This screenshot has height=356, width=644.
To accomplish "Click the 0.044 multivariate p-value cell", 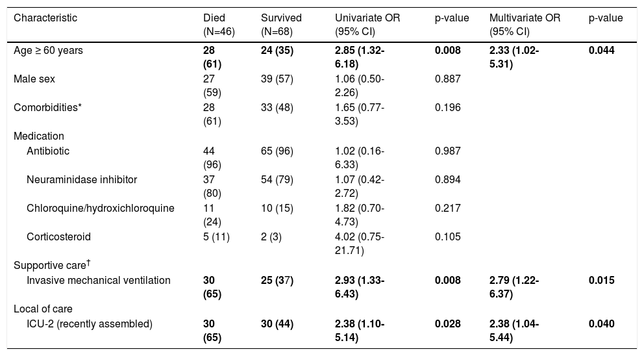I will click(x=601, y=49).
